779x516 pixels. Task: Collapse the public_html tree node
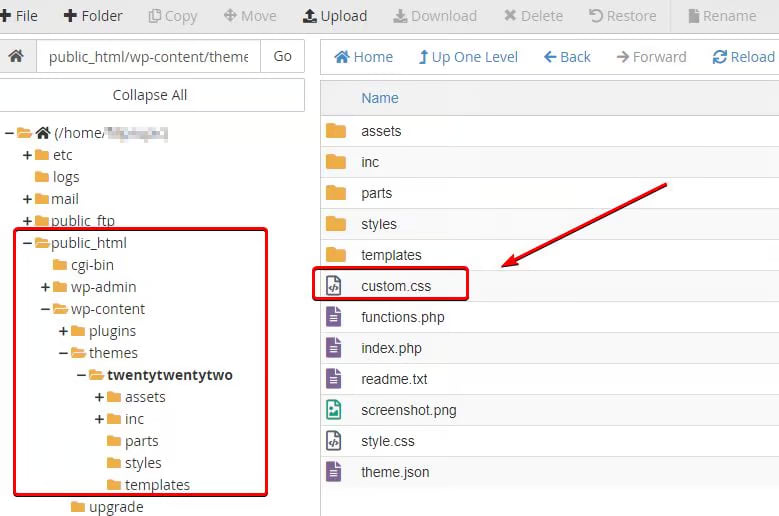click(x=27, y=243)
